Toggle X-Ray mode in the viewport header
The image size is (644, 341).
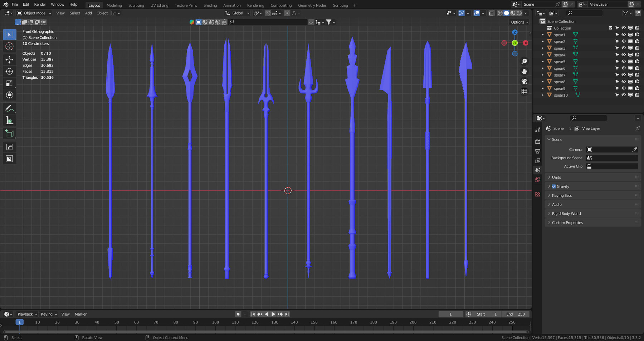click(492, 13)
